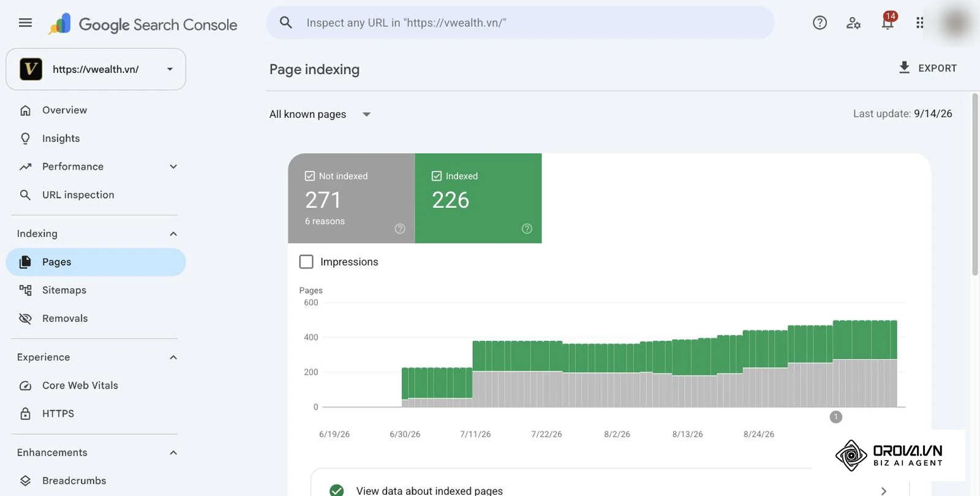Collapse the Indexing section
The height and width of the screenshot is (496, 980).
click(173, 234)
